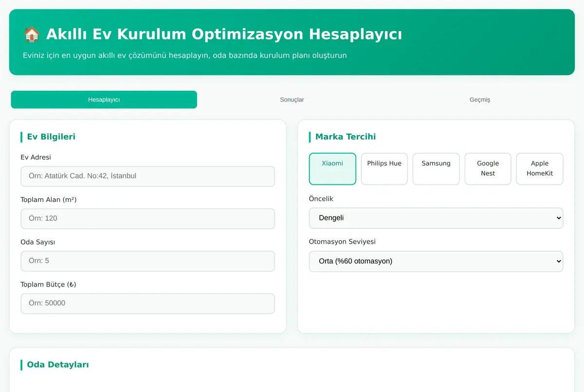This screenshot has width=584, height=392.
Task: Click the Marka Tercihi section heading
Action: (x=346, y=137)
